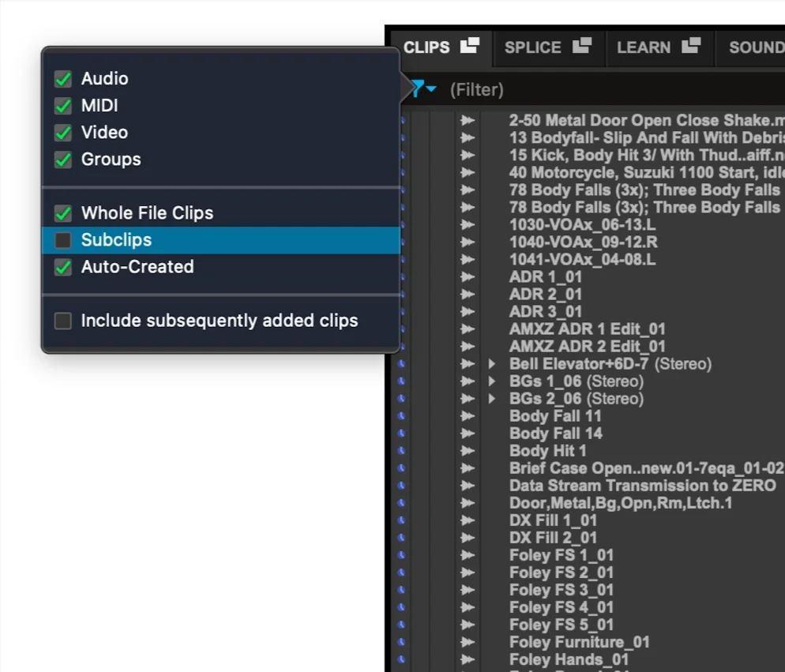The height and width of the screenshot is (672, 785).
Task: Click the audio icon beside Body Fall 14
Action: click(468, 434)
